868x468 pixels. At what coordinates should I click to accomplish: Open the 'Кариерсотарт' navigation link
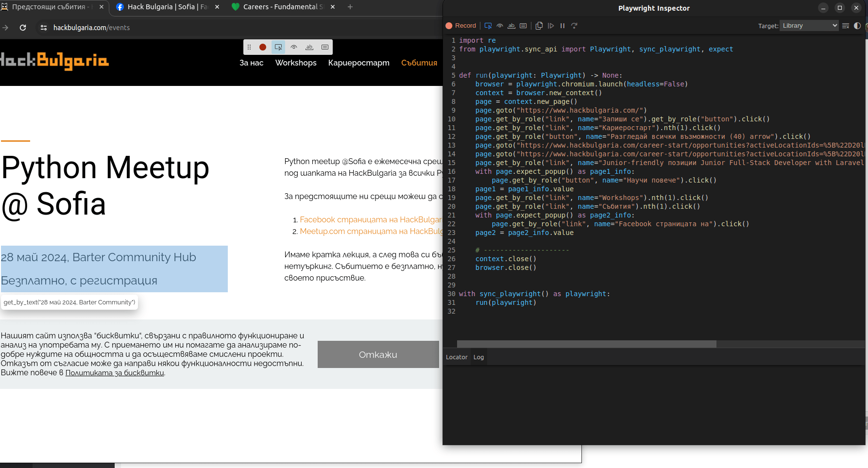pos(359,63)
